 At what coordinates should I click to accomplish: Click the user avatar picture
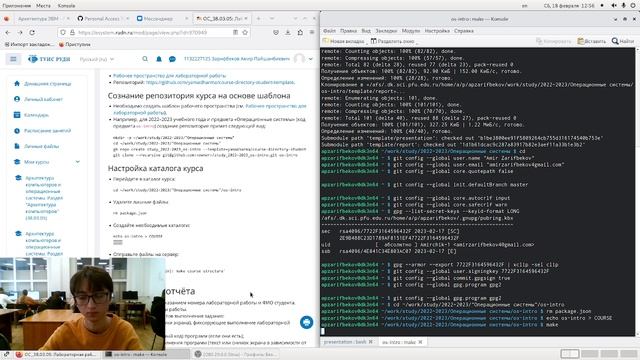299,59
